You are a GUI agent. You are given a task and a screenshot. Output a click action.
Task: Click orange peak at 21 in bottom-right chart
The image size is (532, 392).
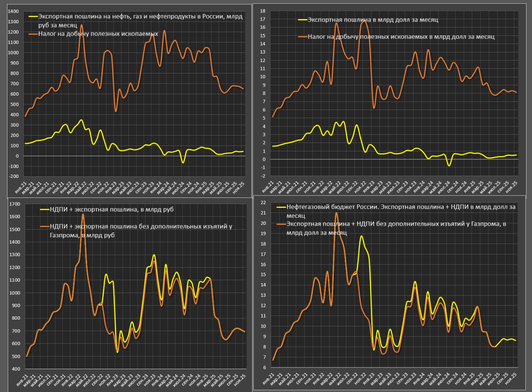coord(336,213)
